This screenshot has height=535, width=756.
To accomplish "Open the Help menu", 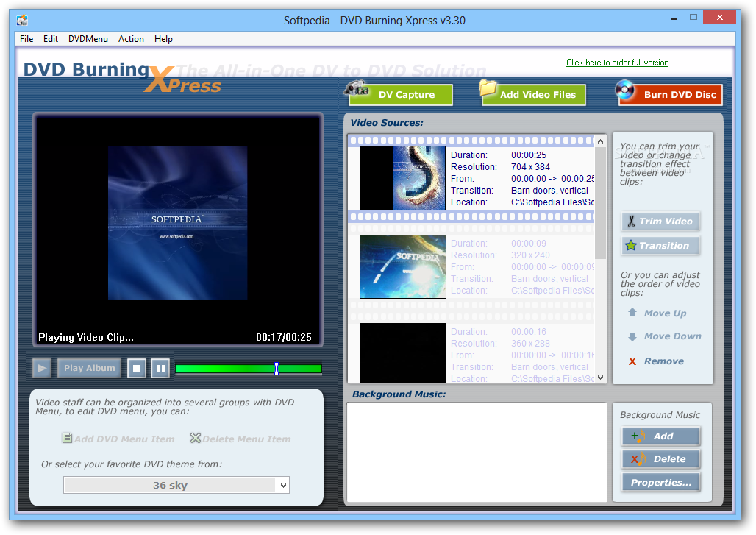I will click(163, 39).
